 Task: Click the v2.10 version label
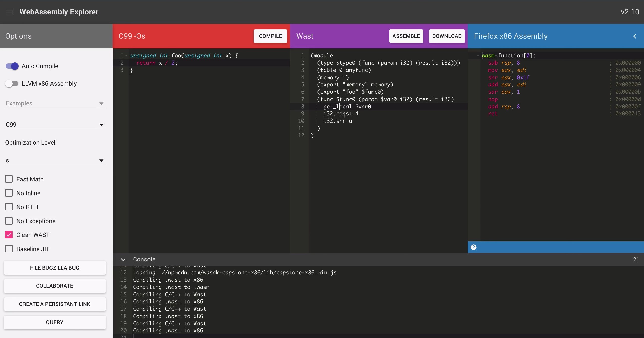[630, 12]
